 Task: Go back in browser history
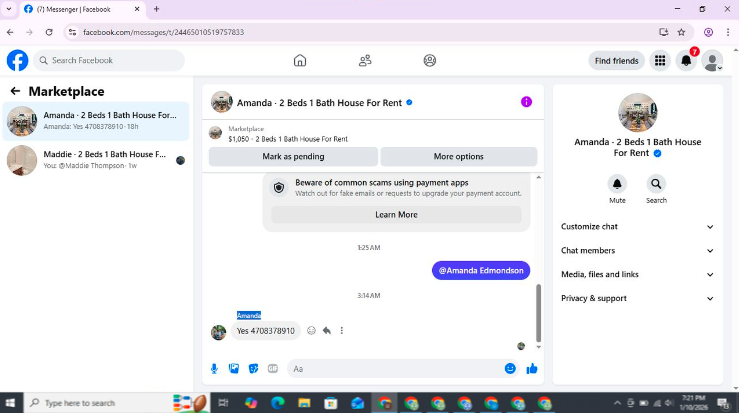10,32
